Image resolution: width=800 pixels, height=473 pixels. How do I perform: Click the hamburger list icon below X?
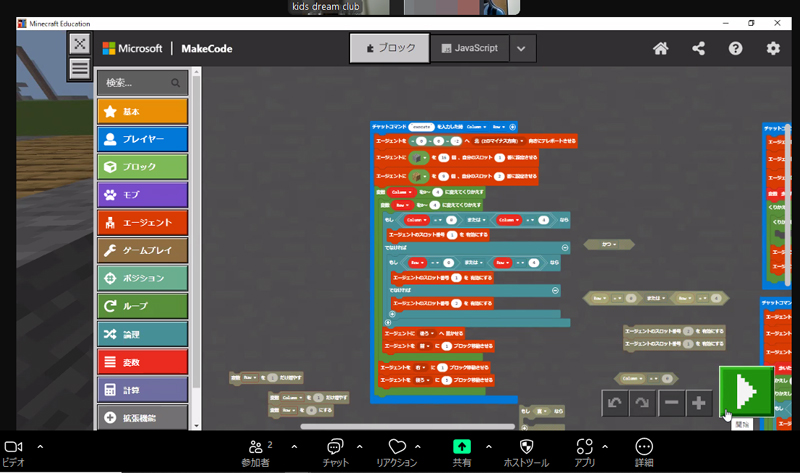pyautogui.click(x=80, y=68)
